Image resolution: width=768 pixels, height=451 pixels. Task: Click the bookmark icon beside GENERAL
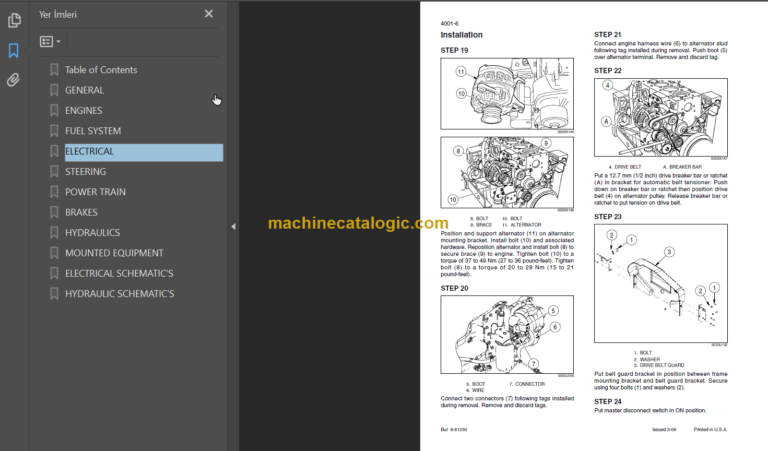tap(54, 91)
